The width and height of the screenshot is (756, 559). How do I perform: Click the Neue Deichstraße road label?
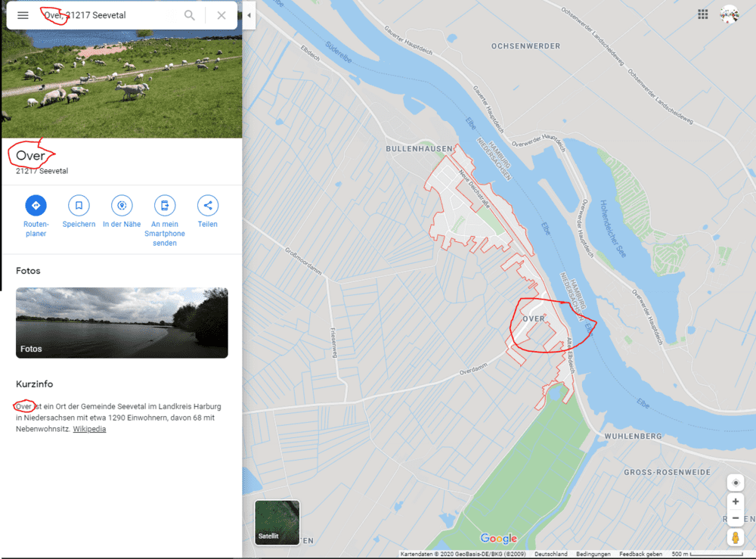point(474,188)
